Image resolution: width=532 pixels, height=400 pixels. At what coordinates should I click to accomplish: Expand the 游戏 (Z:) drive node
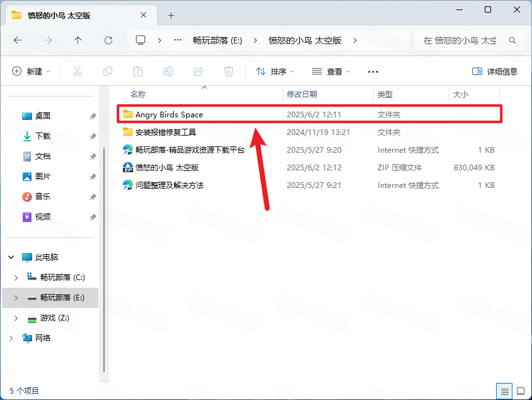point(16,318)
